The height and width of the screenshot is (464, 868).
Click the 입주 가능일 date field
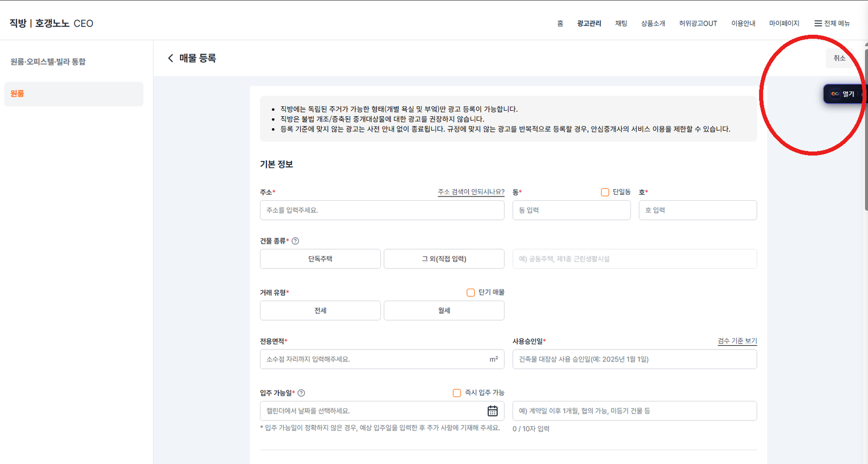(382, 411)
